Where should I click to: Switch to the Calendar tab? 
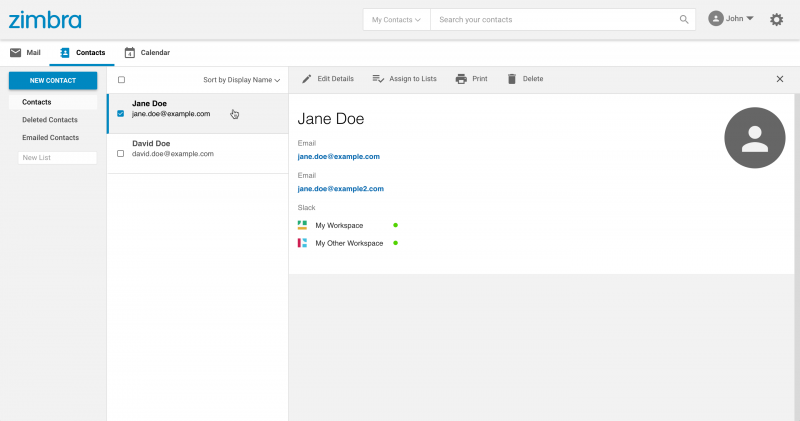(x=147, y=53)
